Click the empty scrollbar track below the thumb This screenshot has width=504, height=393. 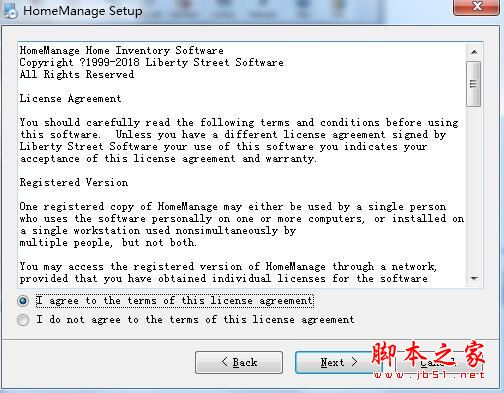(474, 189)
